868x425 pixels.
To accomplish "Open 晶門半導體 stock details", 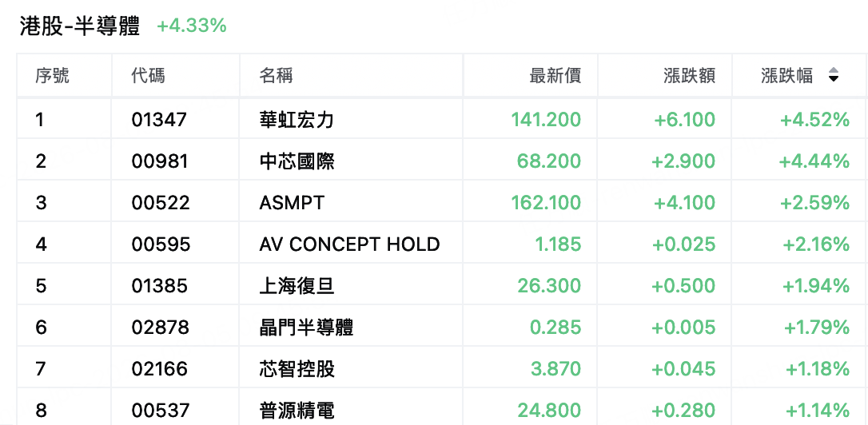I will coord(306,327).
